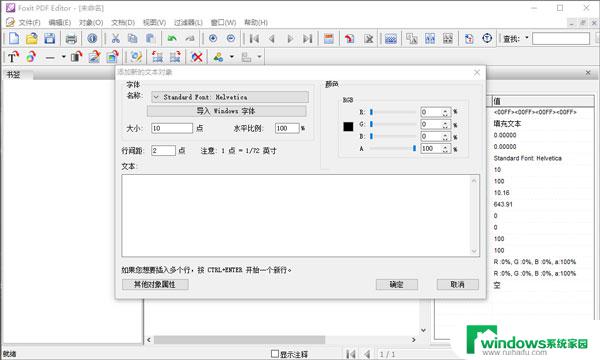Open the 视图(V) menu
The width and height of the screenshot is (600, 360).
(x=154, y=23)
